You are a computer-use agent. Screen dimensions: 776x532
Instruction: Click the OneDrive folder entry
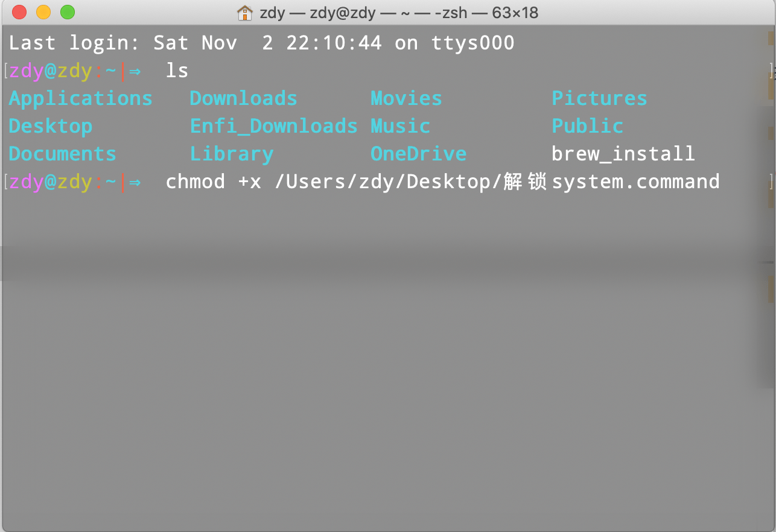[418, 154]
